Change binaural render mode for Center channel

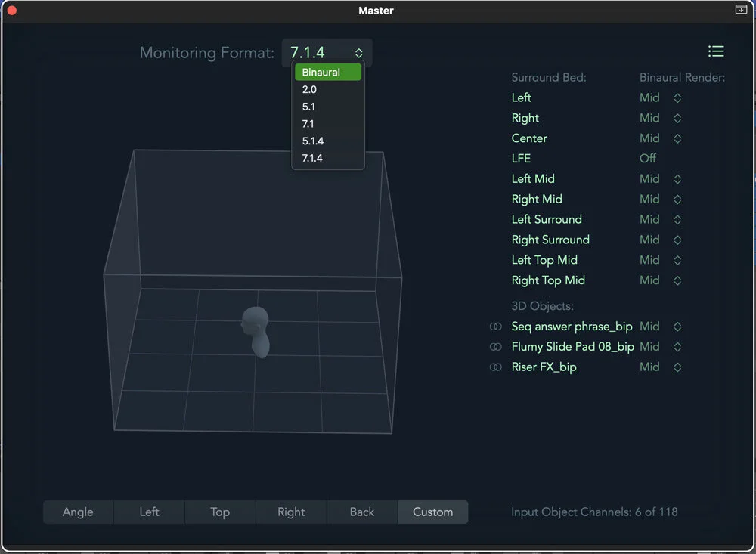(x=661, y=138)
